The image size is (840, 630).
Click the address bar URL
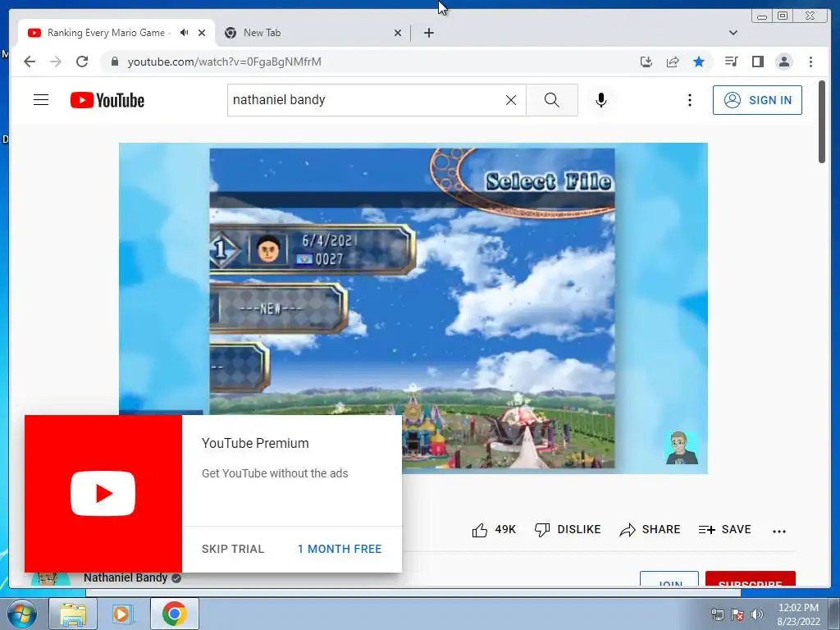pyautogui.click(x=225, y=62)
